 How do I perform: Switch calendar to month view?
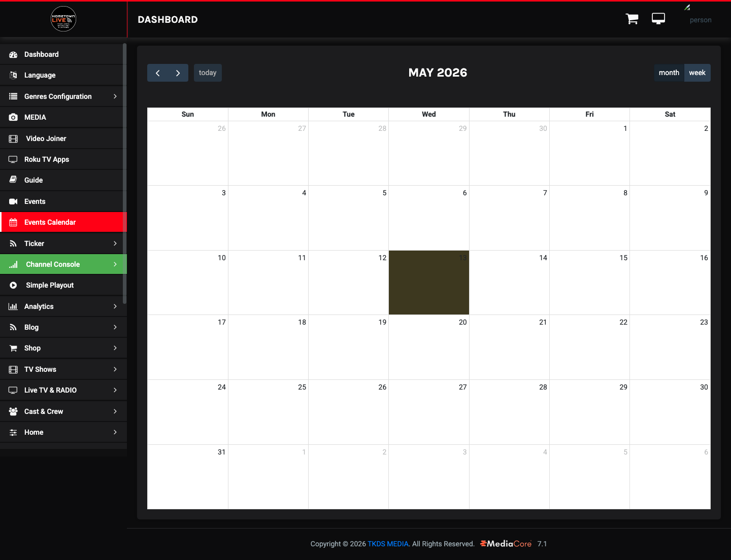tap(669, 73)
